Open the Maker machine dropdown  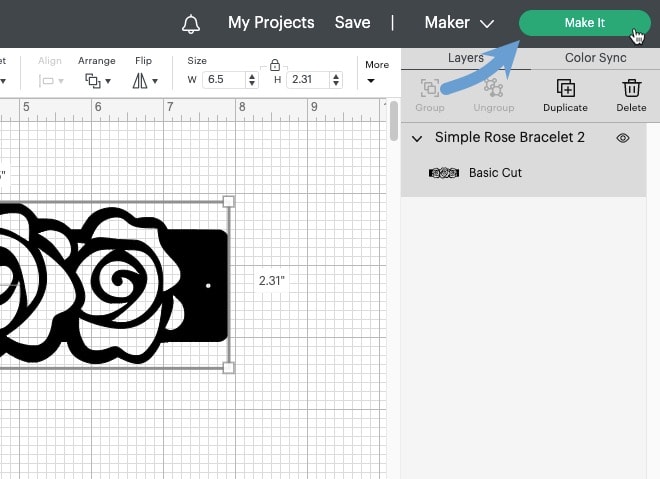click(459, 23)
